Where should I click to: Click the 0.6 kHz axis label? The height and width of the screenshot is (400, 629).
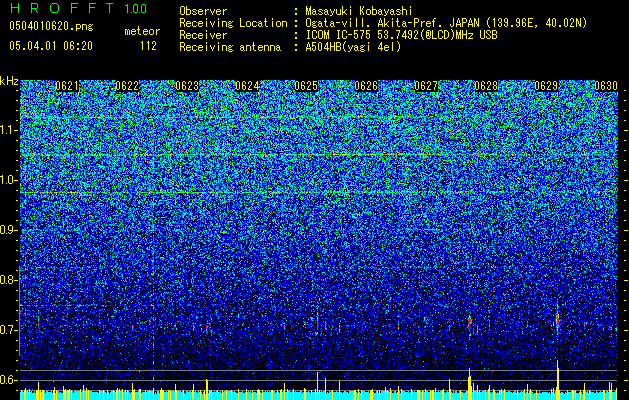(x=8, y=380)
